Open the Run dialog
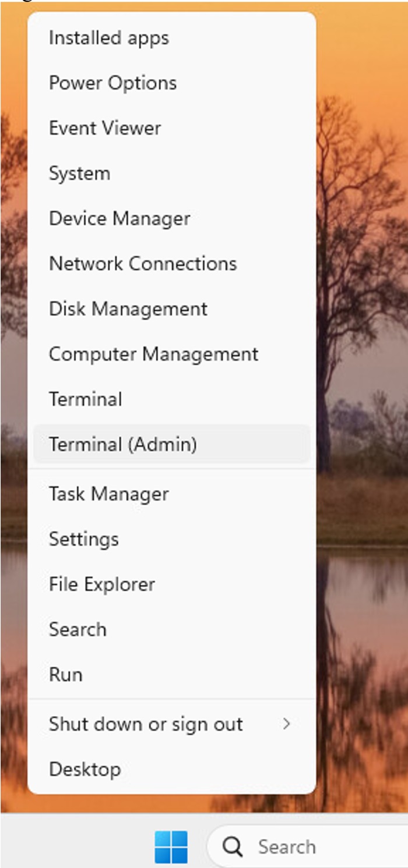This screenshot has width=408, height=868. click(x=66, y=674)
